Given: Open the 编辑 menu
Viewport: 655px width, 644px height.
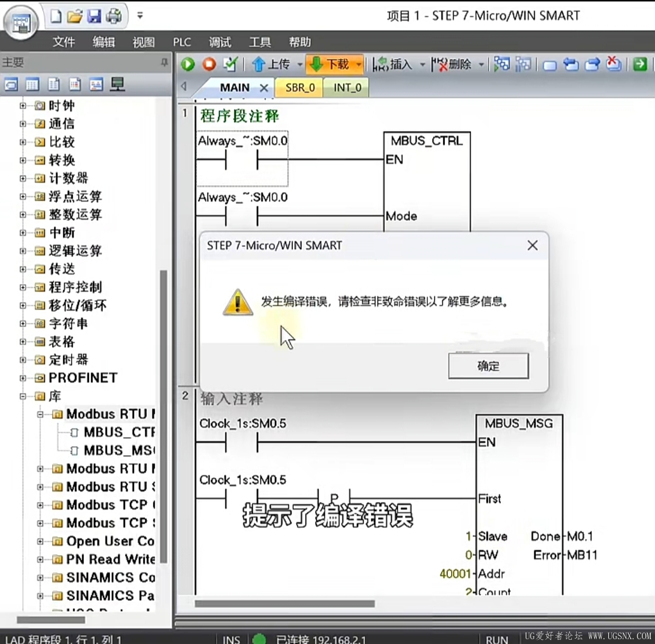Looking at the screenshot, I should [x=104, y=42].
